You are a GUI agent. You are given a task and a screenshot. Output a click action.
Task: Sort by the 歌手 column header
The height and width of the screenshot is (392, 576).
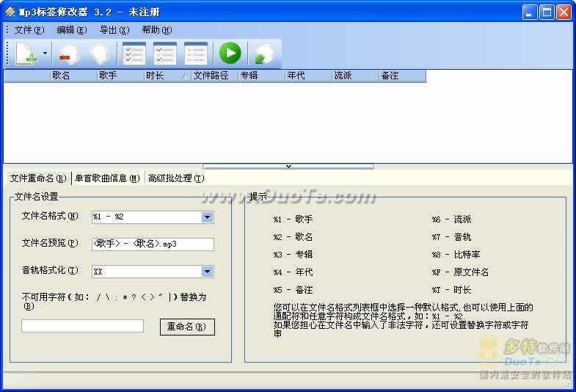tap(120, 76)
